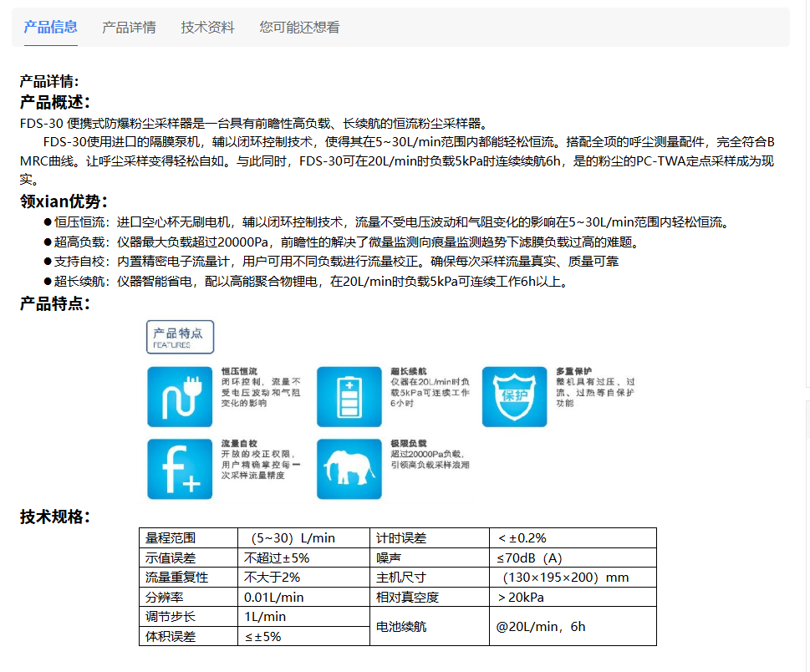Click the 恒压恒流 plug icon
The height and width of the screenshot is (672, 810).
pos(178,397)
